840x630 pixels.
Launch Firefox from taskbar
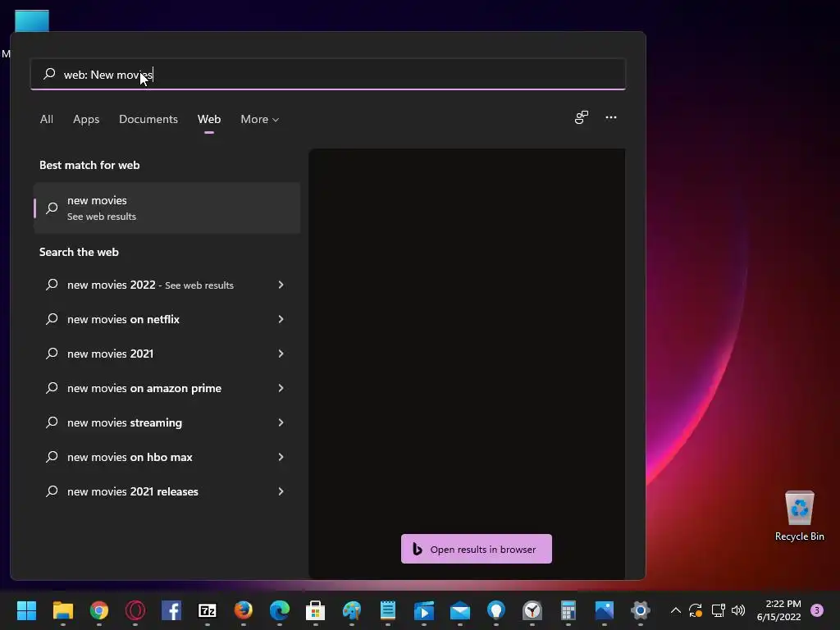tap(243, 610)
